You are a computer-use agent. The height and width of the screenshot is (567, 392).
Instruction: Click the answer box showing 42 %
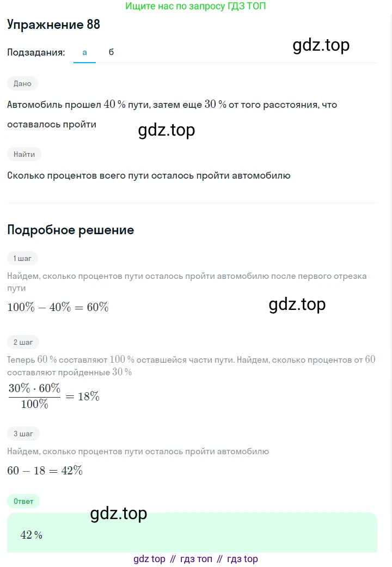tap(192, 534)
